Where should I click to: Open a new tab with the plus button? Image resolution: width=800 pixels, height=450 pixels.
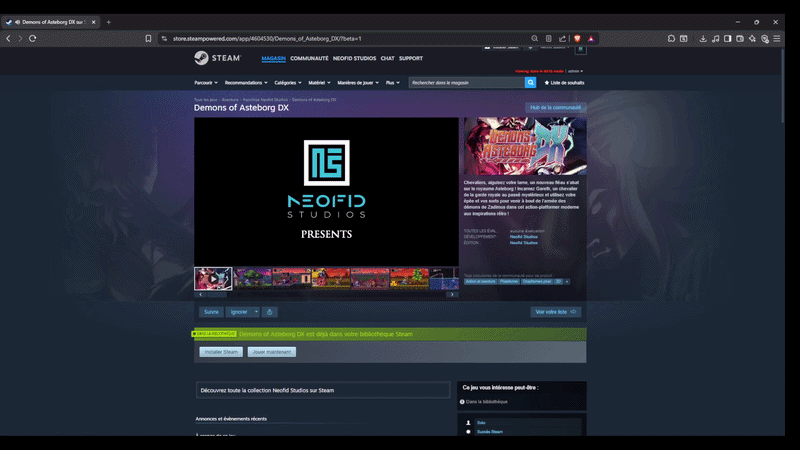click(x=109, y=22)
